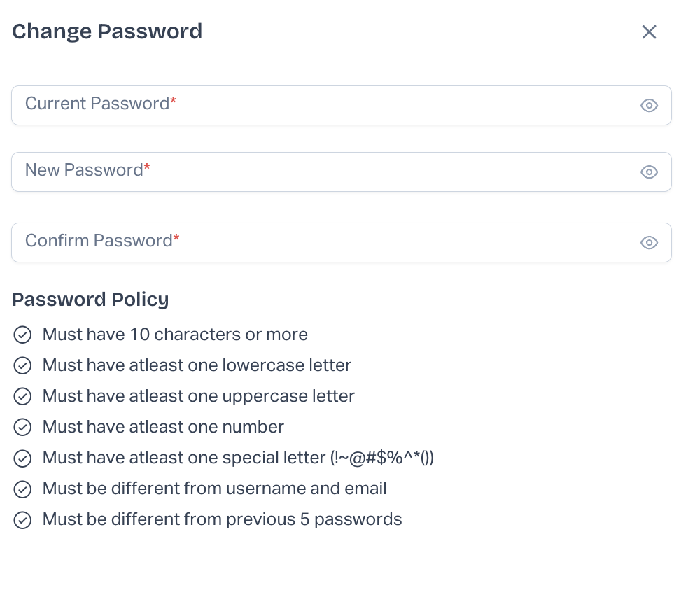Click the checkmark icon for 10 characters rule
The image size is (686, 616).
coord(23,335)
